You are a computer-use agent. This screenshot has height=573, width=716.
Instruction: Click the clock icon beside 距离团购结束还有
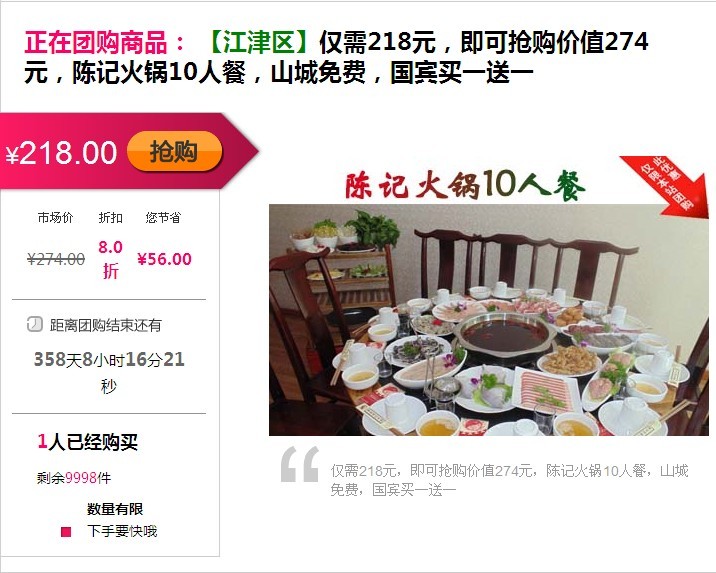[x=35, y=324]
